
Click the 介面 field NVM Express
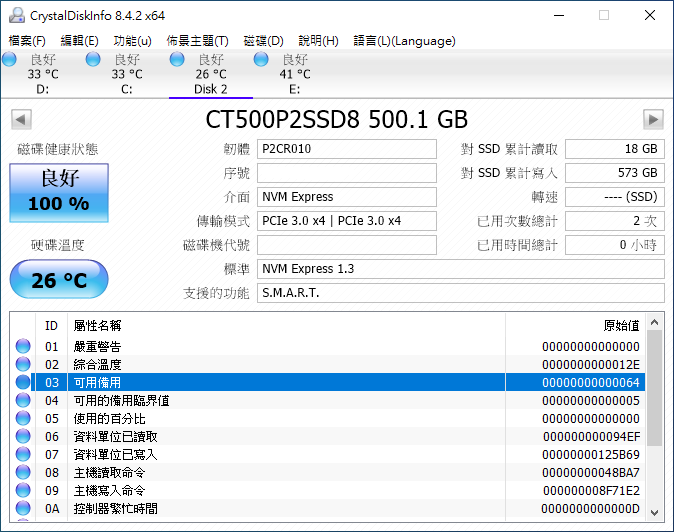coord(347,197)
